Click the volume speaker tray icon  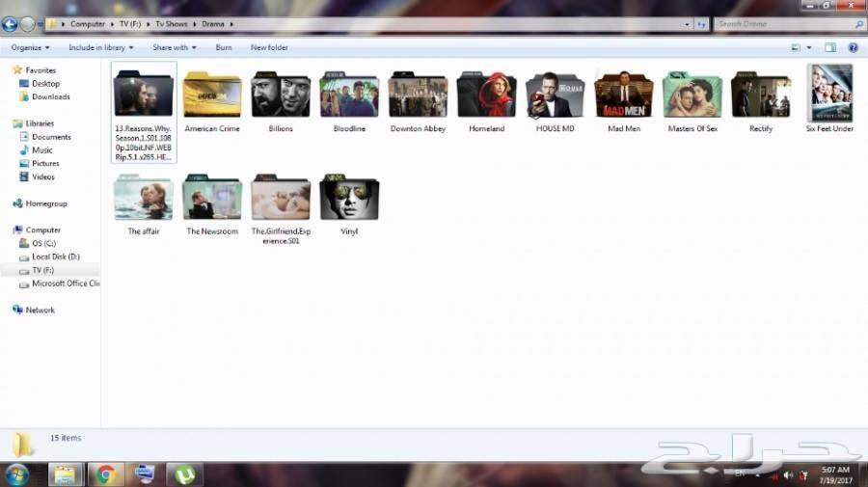coord(788,474)
